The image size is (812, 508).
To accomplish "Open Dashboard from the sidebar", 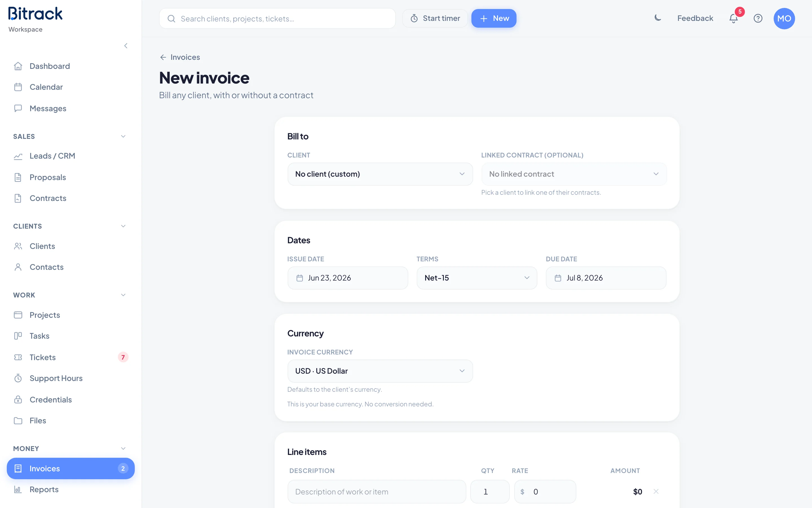I will [x=70, y=66].
